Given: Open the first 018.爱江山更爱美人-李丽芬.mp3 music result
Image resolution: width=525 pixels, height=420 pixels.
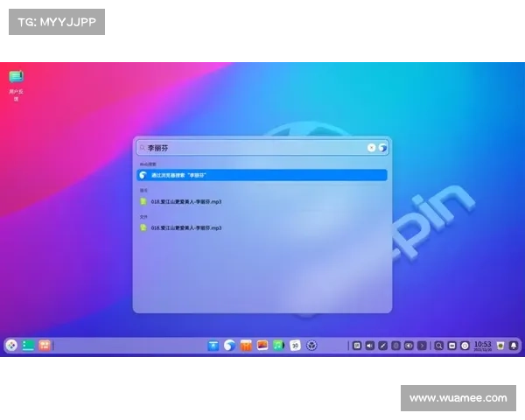Looking at the screenshot, I should click(185, 201).
